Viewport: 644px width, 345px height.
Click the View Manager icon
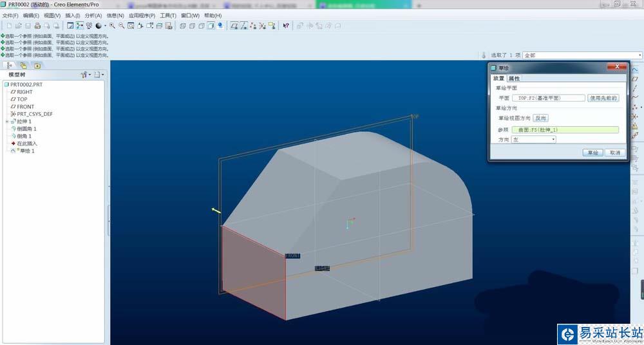tap(168, 26)
